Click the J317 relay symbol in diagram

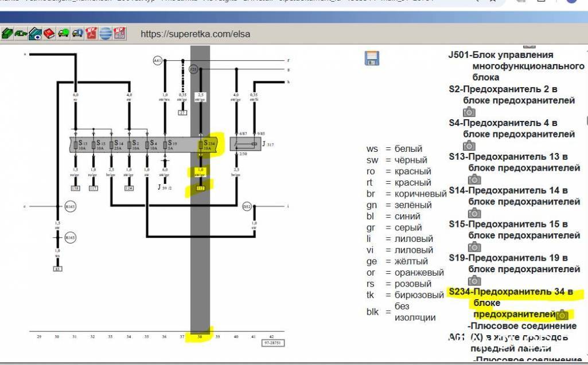coord(245,144)
